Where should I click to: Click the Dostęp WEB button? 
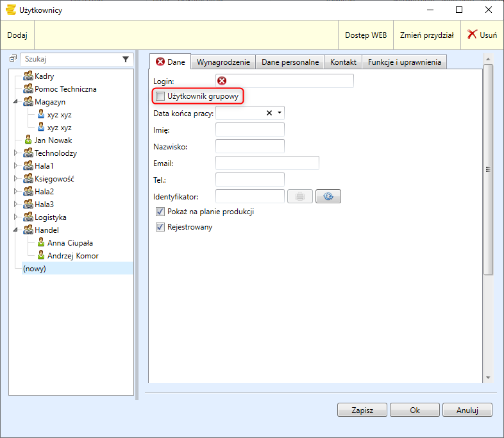tap(365, 35)
